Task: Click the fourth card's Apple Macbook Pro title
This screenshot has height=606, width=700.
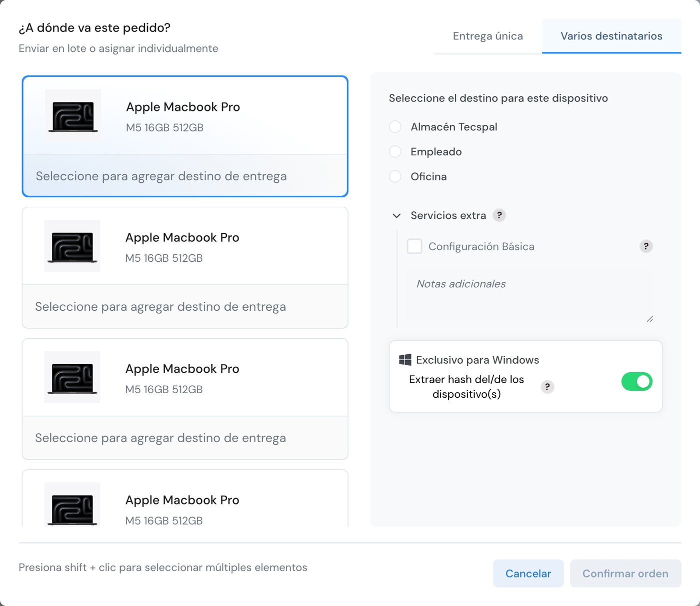Action: point(182,500)
